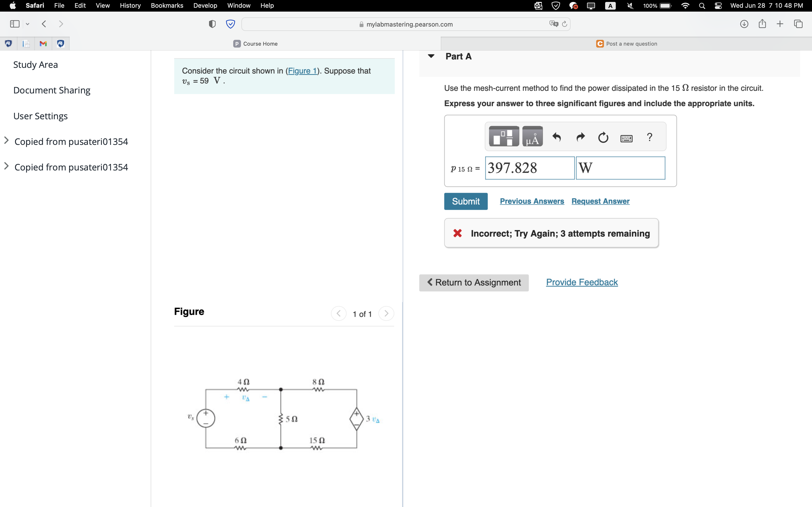Open the Gmail favorites icon in Safari
This screenshot has height=507, width=812.
coord(43,44)
